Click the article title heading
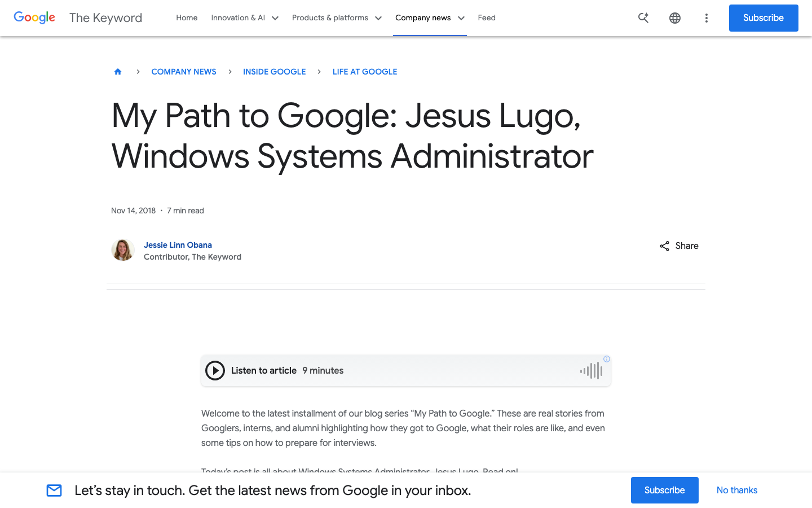This screenshot has width=812, height=508. 352,136
